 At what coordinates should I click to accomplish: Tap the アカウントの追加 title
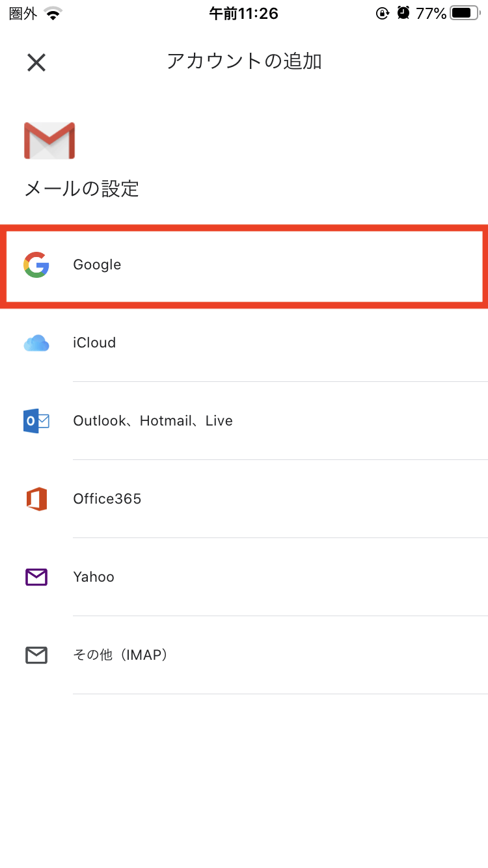tap(245, 61)
